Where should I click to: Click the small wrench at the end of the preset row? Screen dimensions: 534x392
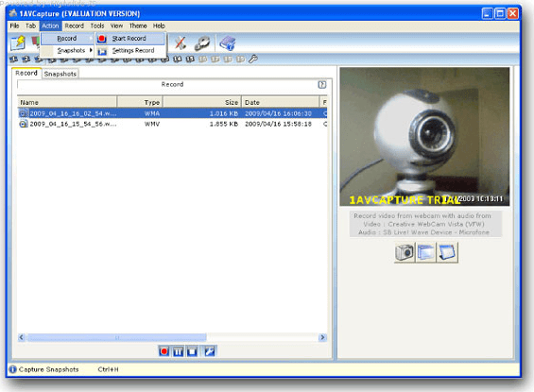pyautogui.click(x=252, y=60)
